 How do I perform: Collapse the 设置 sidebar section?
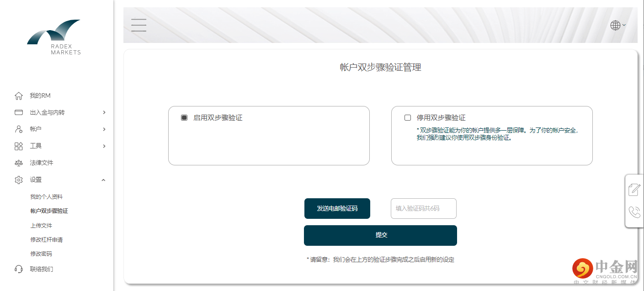click(x=104, y=180)
